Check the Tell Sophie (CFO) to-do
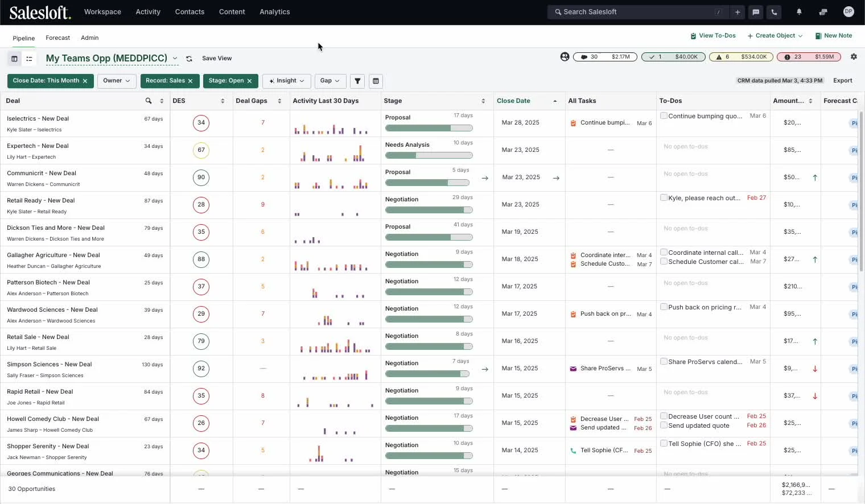Screen dimensions: 865x504 [664, 443]
